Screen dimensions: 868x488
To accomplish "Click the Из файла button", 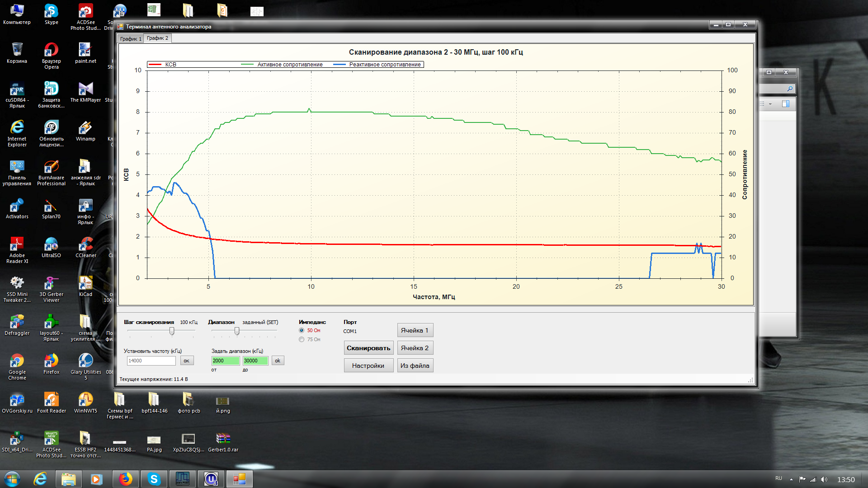I will [x=415, y=366].
